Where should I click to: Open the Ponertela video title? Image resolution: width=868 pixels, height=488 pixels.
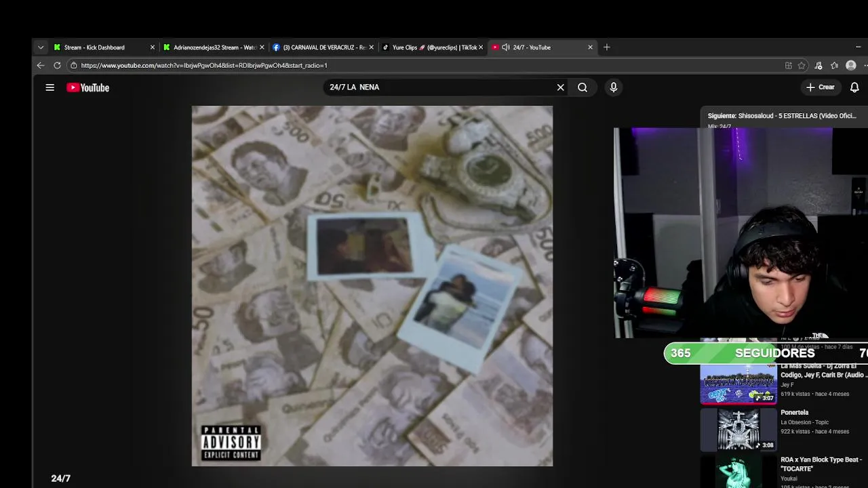tap(794, 412)
